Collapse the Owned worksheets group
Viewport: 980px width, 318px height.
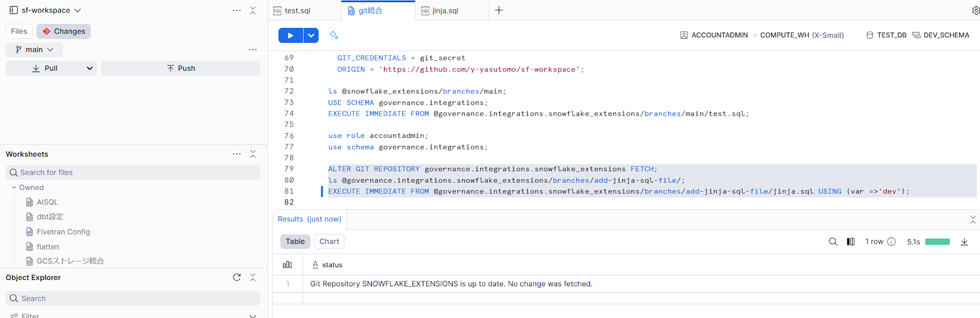(14, 187)
